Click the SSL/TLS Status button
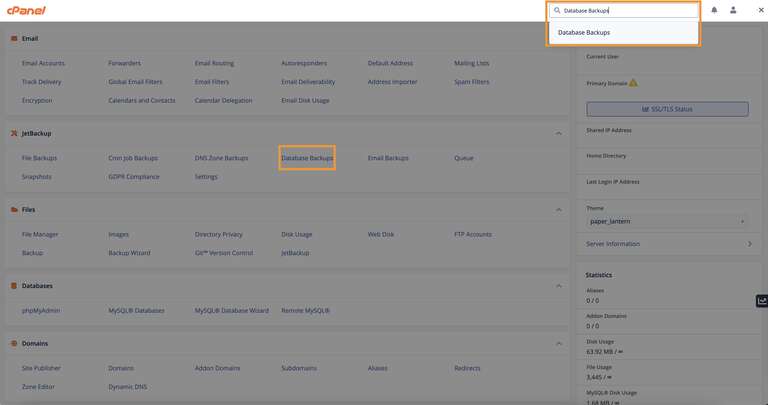This screenshot has height=405, width=768. (x=667, y=109)
